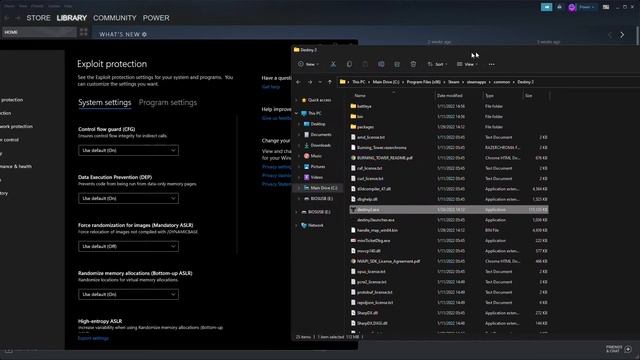The image size is (640, 360).
Task: Click the Cut scissors icon in Explorer
Action: point(333,64)
